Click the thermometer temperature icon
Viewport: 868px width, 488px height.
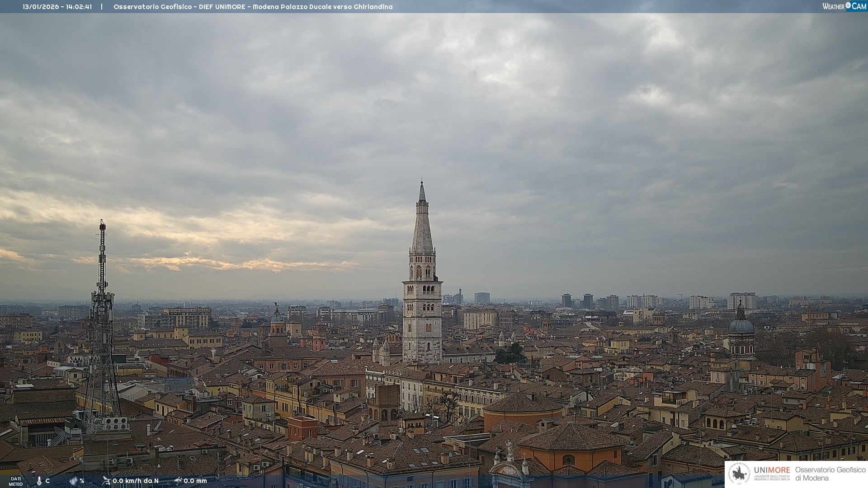[39, 481]
